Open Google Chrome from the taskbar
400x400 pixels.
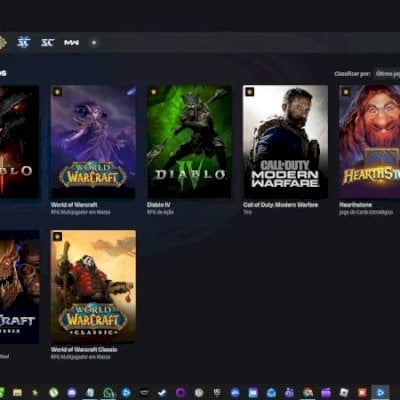pyautogui.click(x=308, y=393)
